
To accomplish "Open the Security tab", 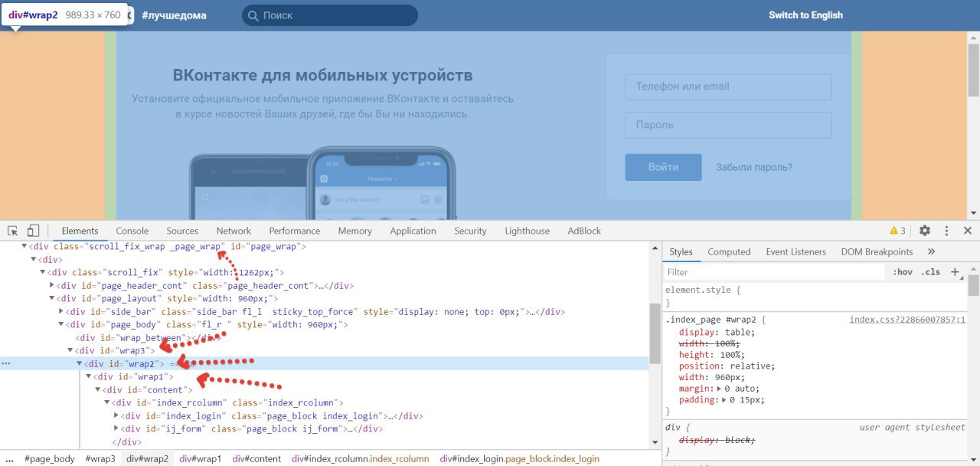I will 470,231.
